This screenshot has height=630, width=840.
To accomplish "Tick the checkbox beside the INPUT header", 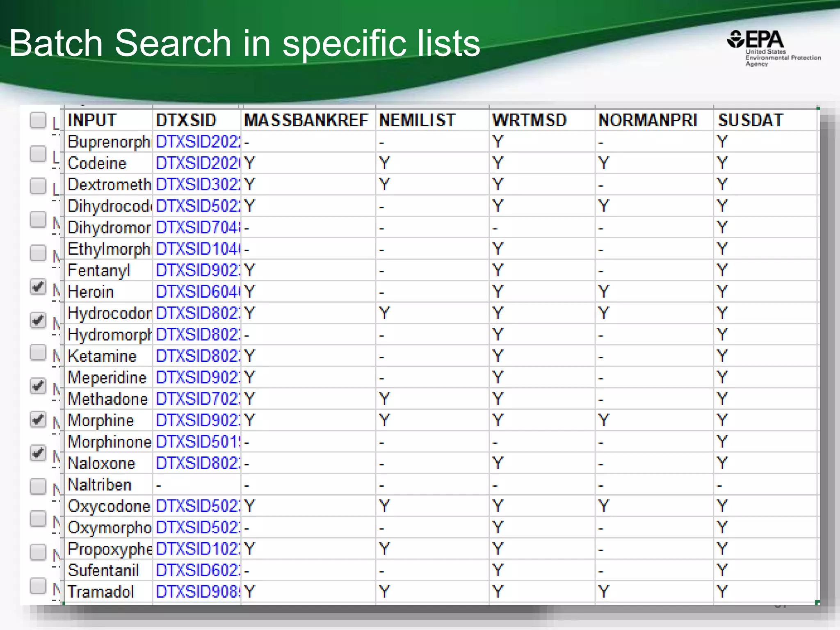I will [x=38, y=121].
